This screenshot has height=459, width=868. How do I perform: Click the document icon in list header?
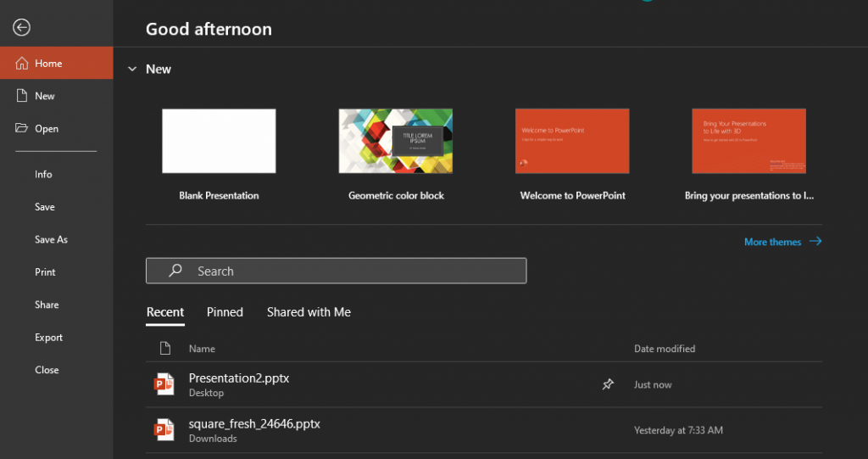pos(165,348)
